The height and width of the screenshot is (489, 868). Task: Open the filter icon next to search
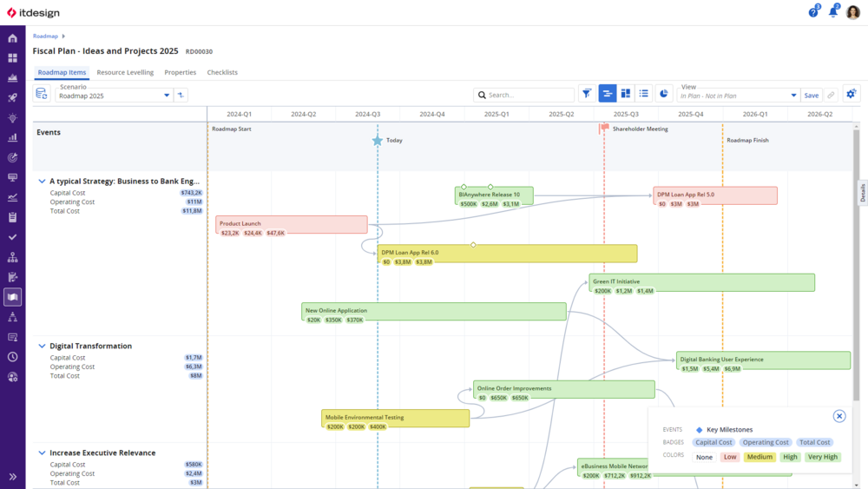587,94
